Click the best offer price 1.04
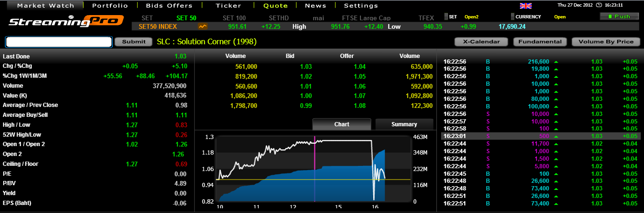Viewport: 644px width, 213px height. [x=360, y=66]
